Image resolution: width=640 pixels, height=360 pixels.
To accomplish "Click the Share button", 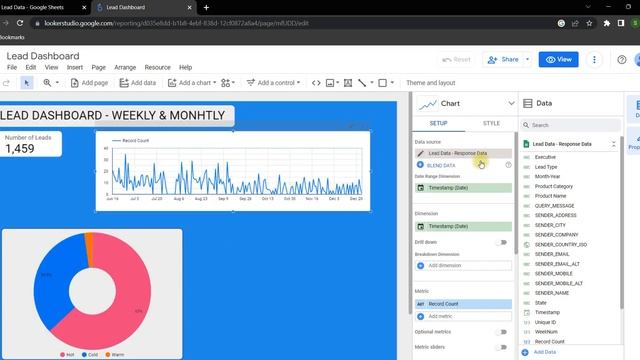I will tap(503, 60).
